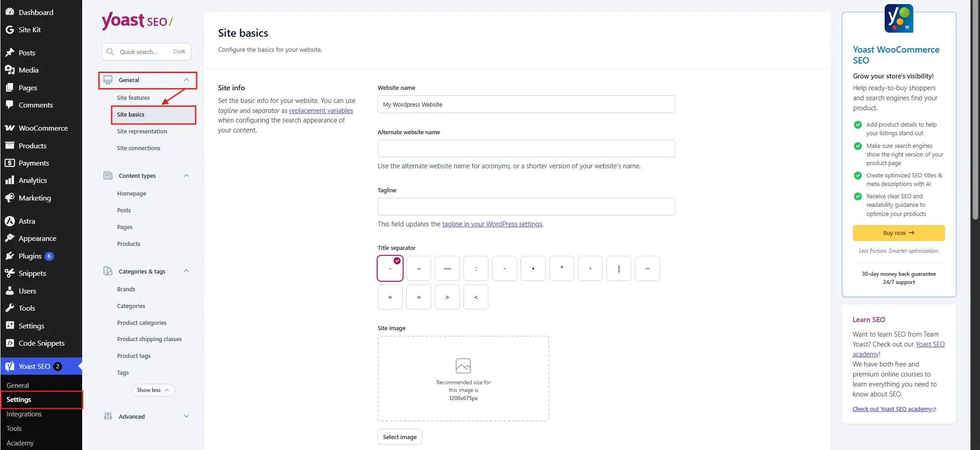Click the page vertical scrollbar
Viewport: 980px width, 450px height.
pyautogui.click(x=975, y=110)
